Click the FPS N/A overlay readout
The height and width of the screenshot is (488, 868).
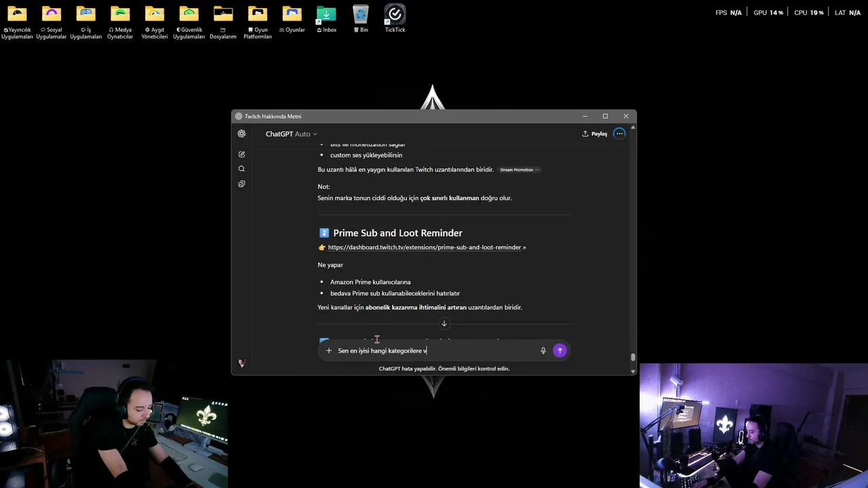click(x=728, y=13)
